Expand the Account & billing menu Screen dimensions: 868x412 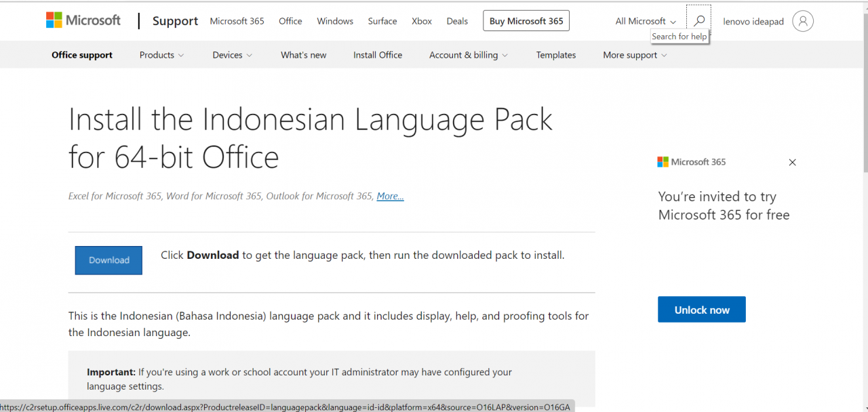(x=469, y=55)
